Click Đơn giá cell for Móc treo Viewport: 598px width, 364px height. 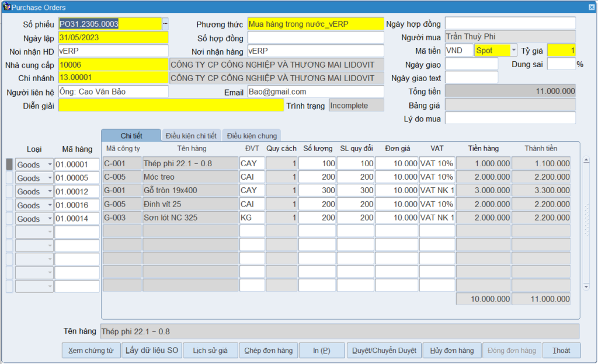pyautogui.click(x=397, y=177)
